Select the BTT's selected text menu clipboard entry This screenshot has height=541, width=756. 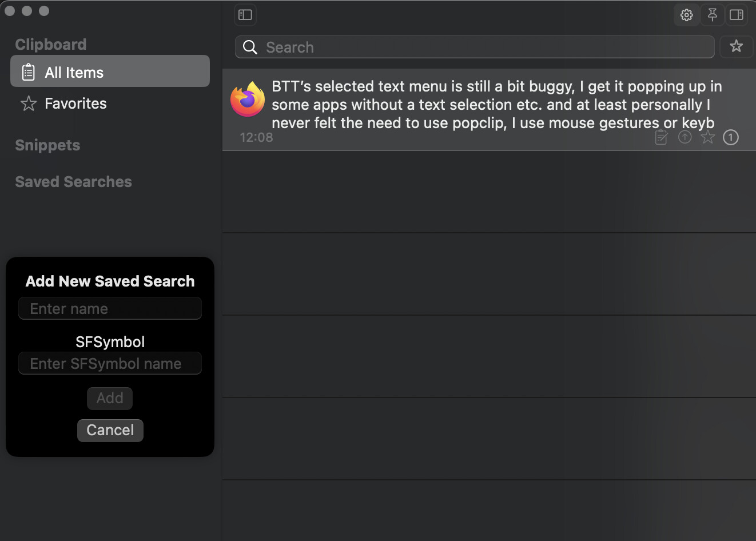pos(489,110)
